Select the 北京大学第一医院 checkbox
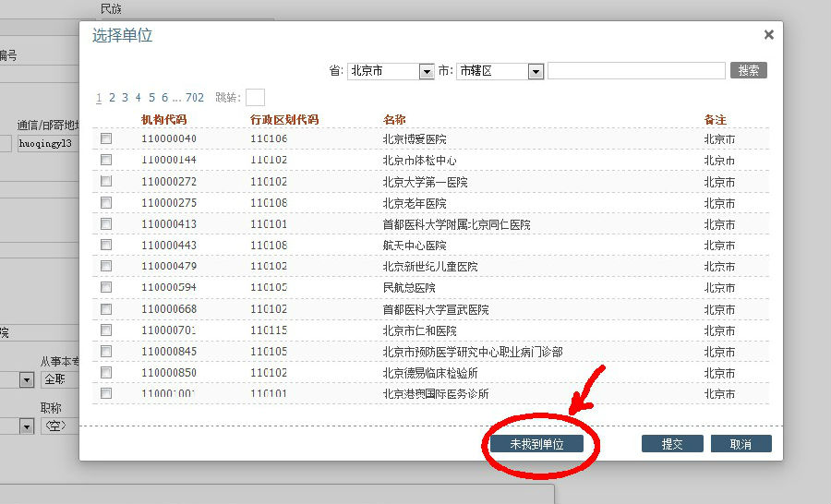831x504 pixels. (106, 182)
